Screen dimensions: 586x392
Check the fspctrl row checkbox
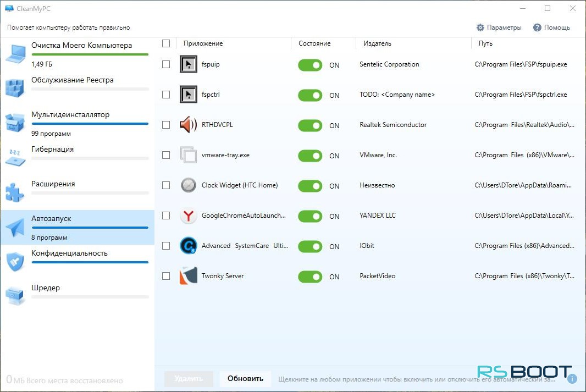[166, 95]
